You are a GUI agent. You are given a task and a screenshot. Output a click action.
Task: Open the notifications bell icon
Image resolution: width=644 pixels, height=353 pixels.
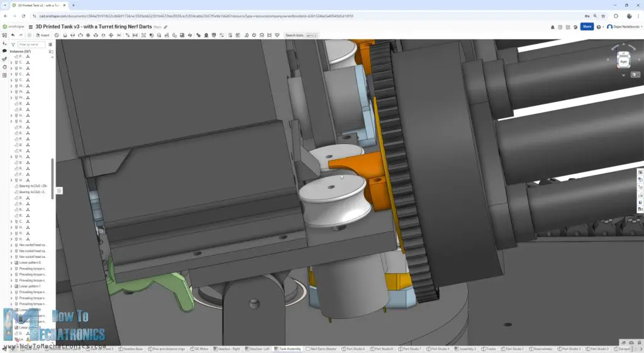(553, 27)
